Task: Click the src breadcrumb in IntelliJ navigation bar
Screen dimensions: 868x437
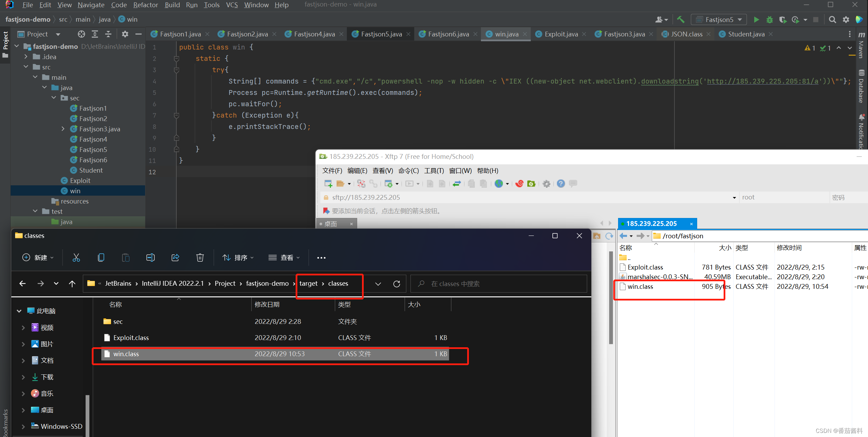Action: click(63, 20)
